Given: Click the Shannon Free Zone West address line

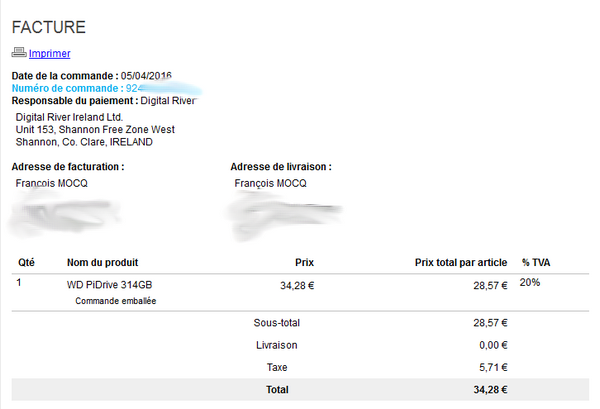Looking at the screenshot, I should pyautogui.click(x=95, y=130).
